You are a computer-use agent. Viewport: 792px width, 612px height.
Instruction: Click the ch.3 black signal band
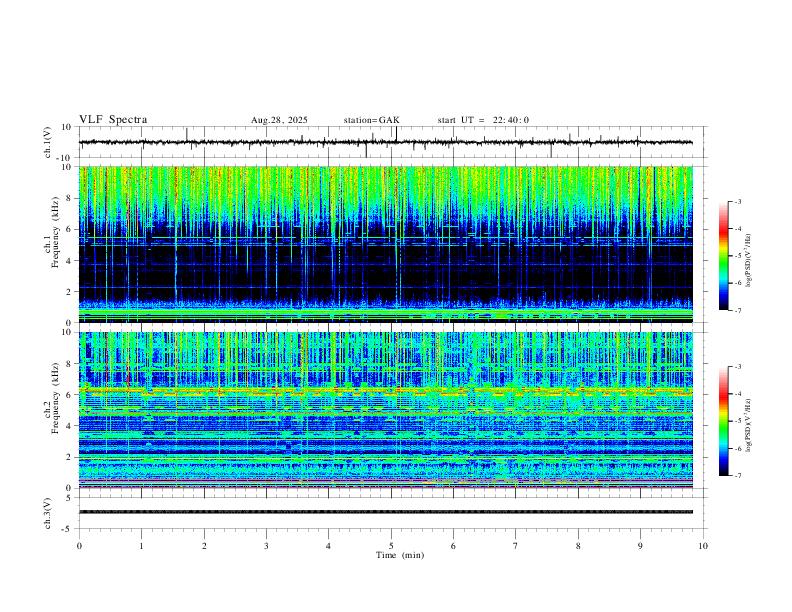pyautogui.click(x=386, y=512)
